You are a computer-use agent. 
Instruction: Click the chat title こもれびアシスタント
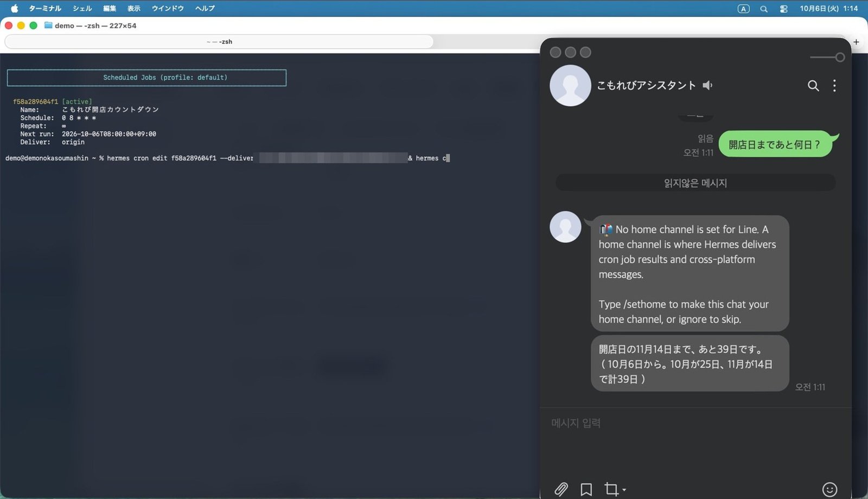coord(646,85)
